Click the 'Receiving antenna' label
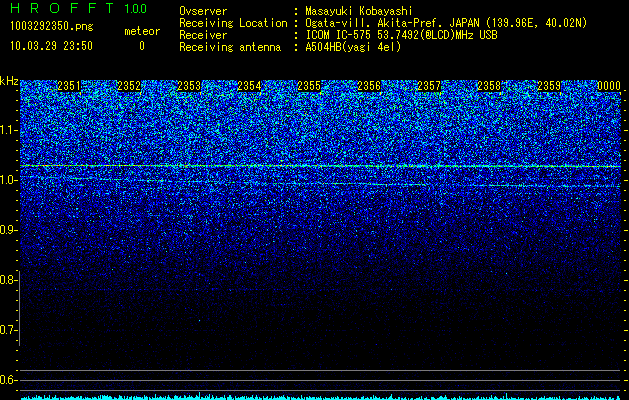The image size is (629, 400). point(230,47)
